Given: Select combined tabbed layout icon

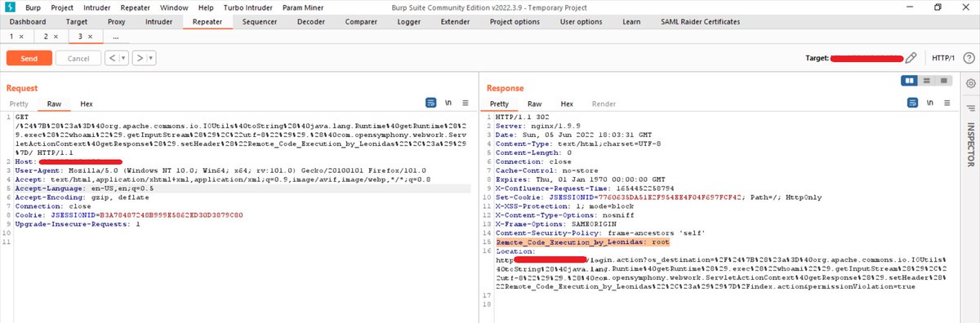Looking at the screenshot, I should coord(942,81).
